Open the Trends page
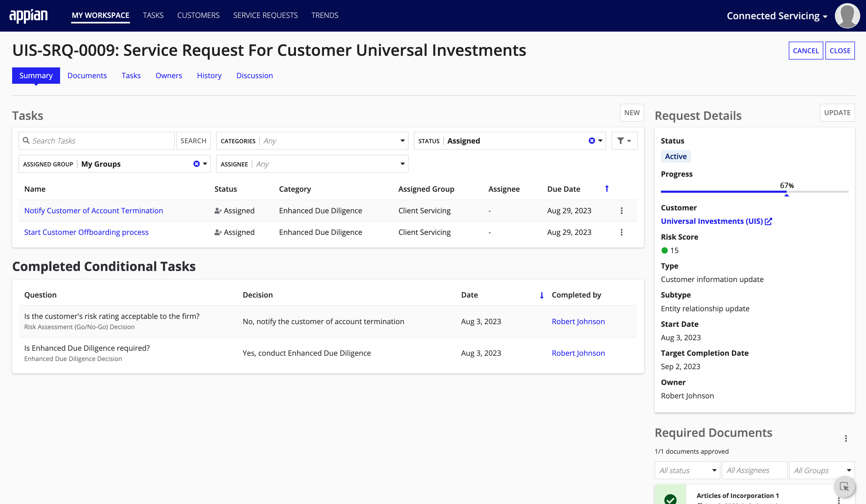The image size is (866, 504). click(325, 16)
